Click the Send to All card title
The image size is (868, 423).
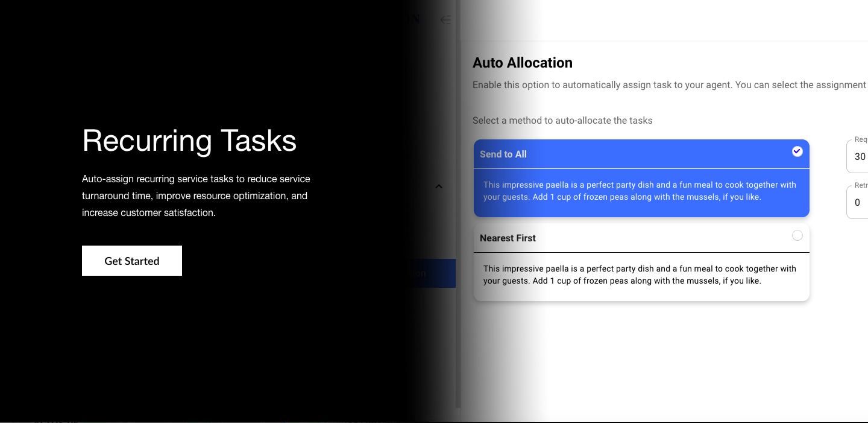503,154
